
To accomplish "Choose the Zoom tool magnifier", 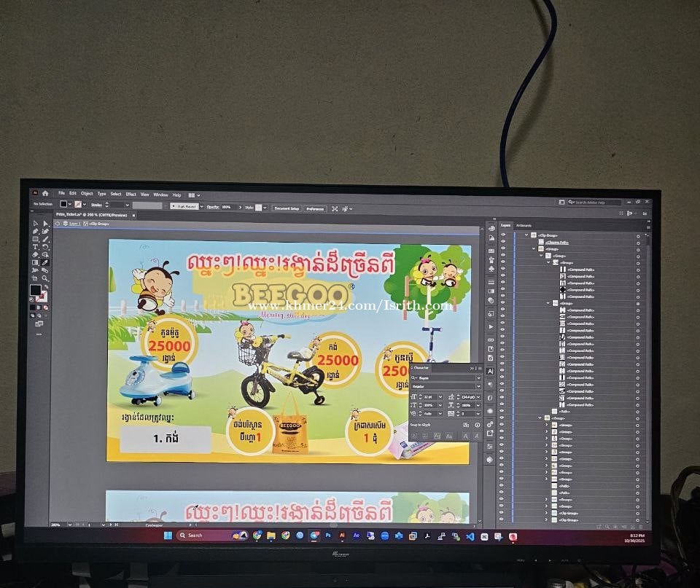I will click(x=44, y=278).
